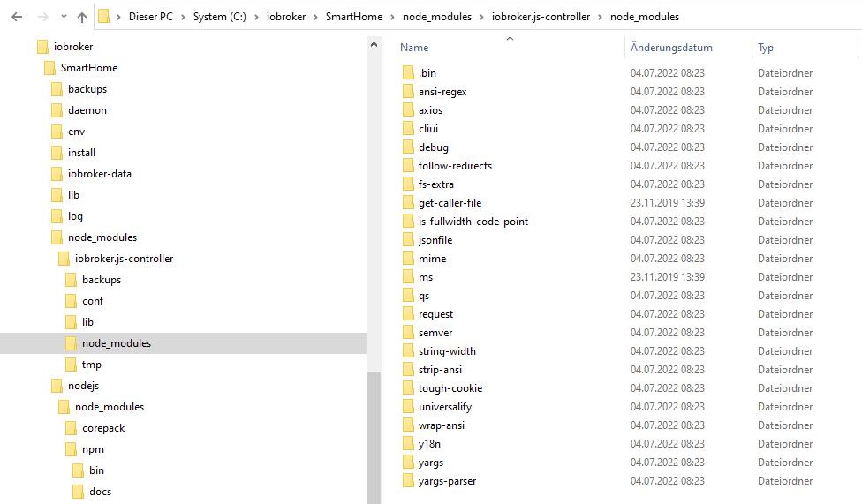Viewport: 862px width, 504px height.
Task: Select install folder in tree
Action: [81, 152]
